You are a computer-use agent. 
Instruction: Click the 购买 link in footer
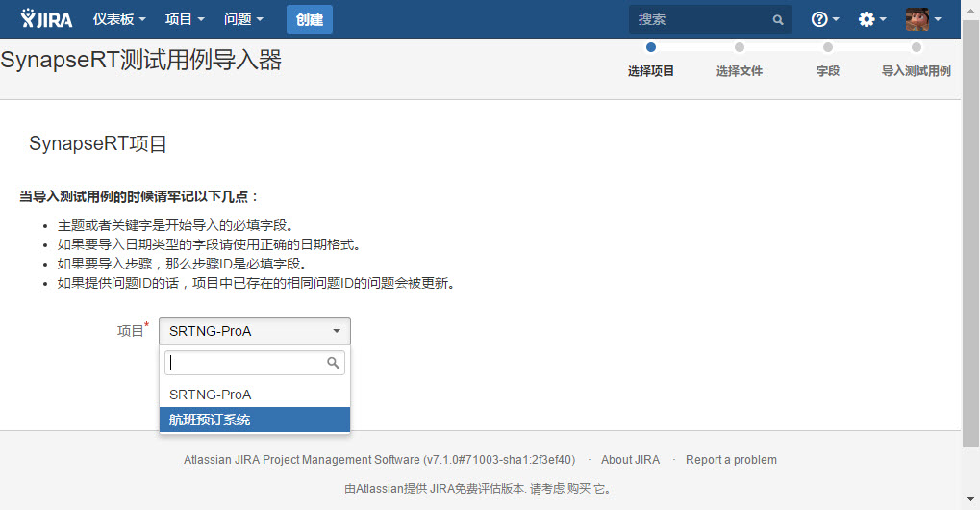(x=579, y=489)
